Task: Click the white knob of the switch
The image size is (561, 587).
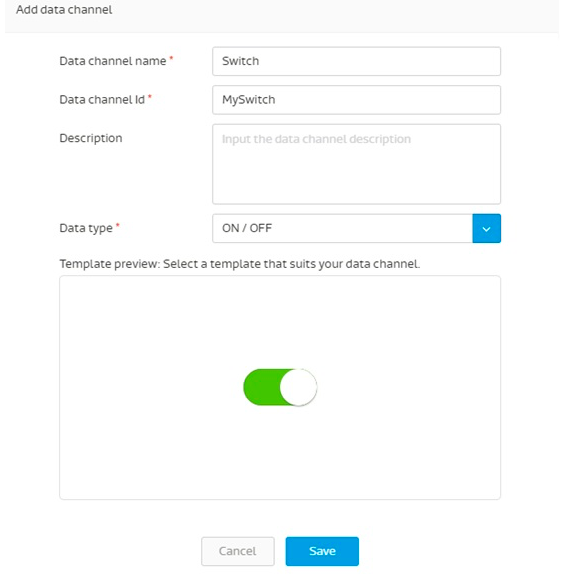Action: point(298,387)
